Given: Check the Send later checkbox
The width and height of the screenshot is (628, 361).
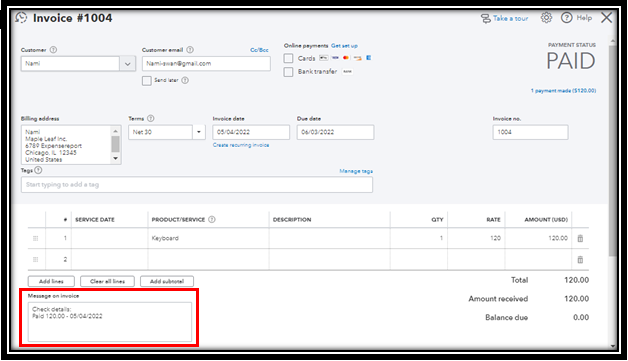Looking at the screenshot, I should (147, 81).
